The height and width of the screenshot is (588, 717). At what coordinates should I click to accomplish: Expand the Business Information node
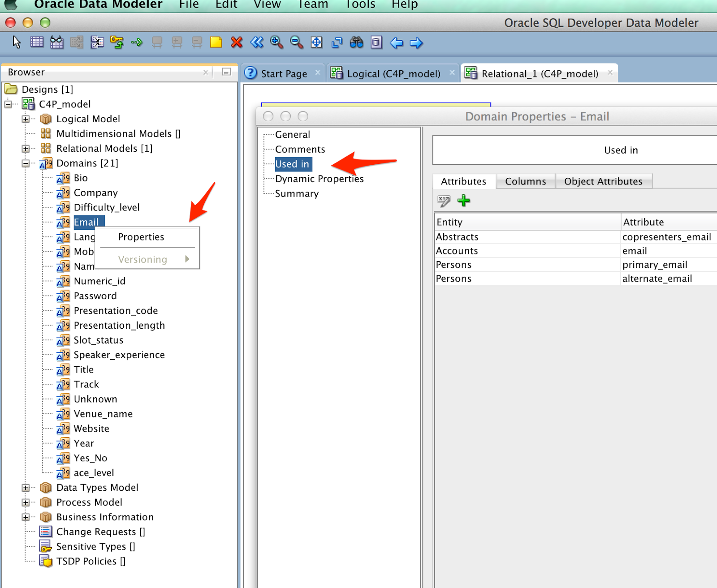coord(26,517)
